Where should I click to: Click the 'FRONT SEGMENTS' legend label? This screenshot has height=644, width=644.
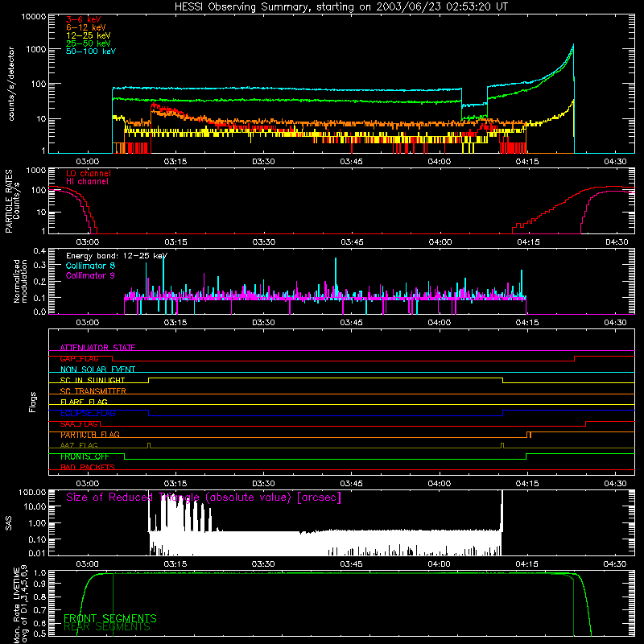pyautogui.click(x=110, y=618)
